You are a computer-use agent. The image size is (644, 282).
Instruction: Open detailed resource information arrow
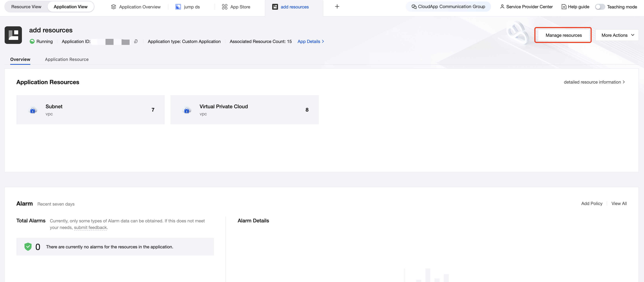tap(594, 82)
